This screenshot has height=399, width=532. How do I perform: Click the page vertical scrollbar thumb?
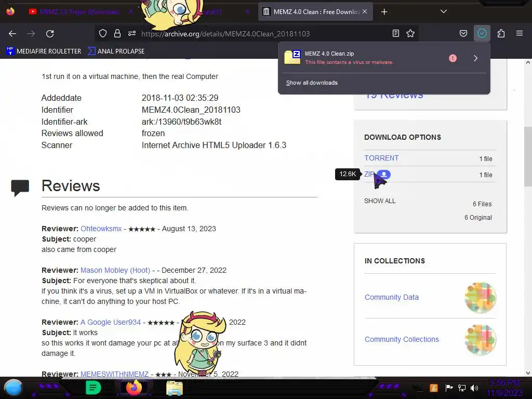click(x=528, y=156)
